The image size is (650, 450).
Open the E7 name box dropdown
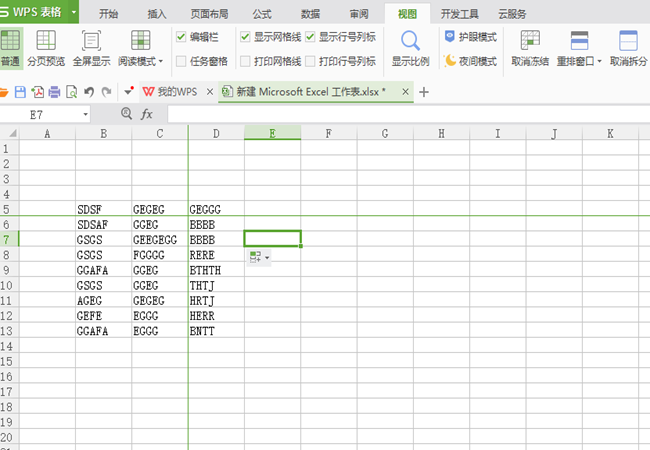click(x=85, y=114)
